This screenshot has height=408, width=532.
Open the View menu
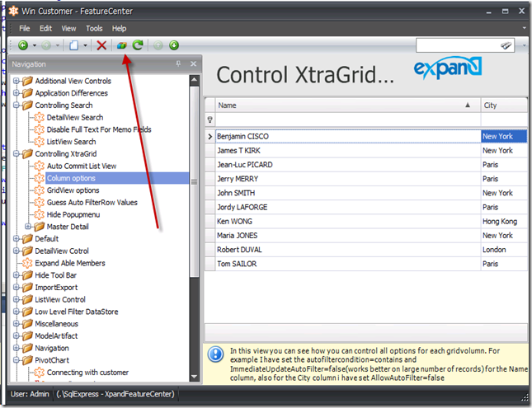coord(69,29)
